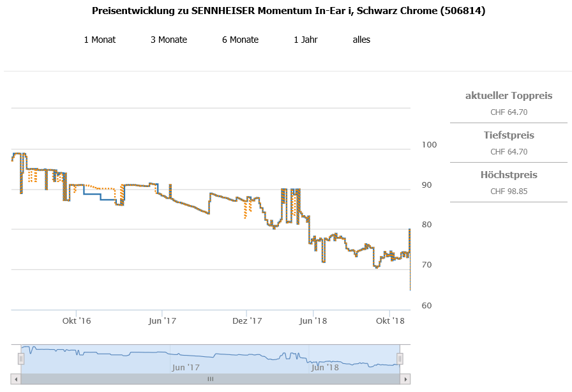This screenshot has height=392, width=572.
Task: Click the Jun '18 main axis label
Action: click(313, 321)
